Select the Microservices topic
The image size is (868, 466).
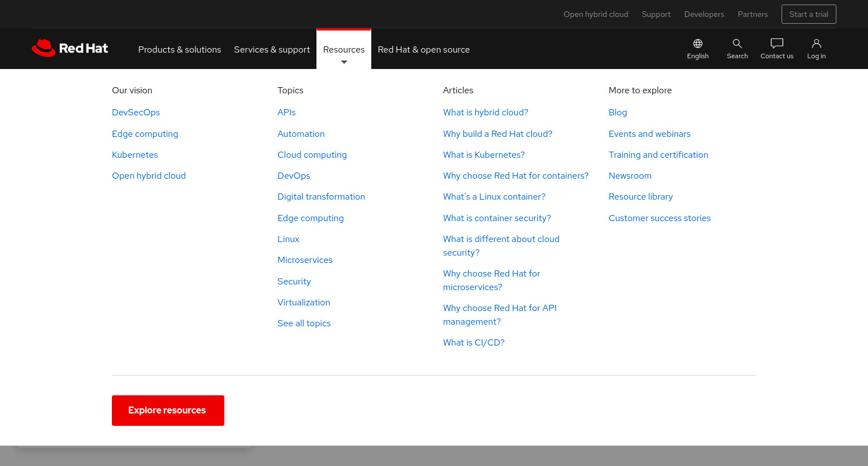(x=305, y=260)
